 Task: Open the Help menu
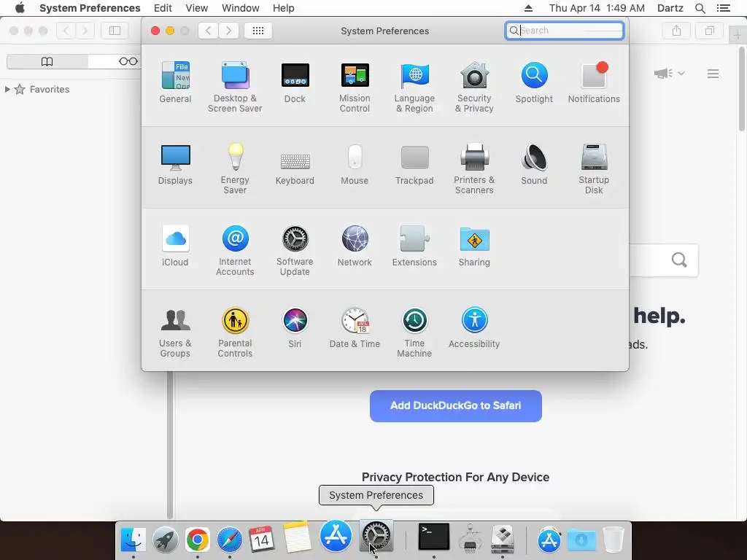[284, 8]
